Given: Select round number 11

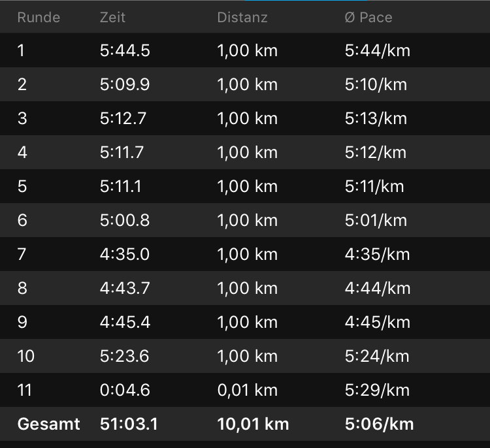Looking at the screenshot, I should tap(25, 391).
